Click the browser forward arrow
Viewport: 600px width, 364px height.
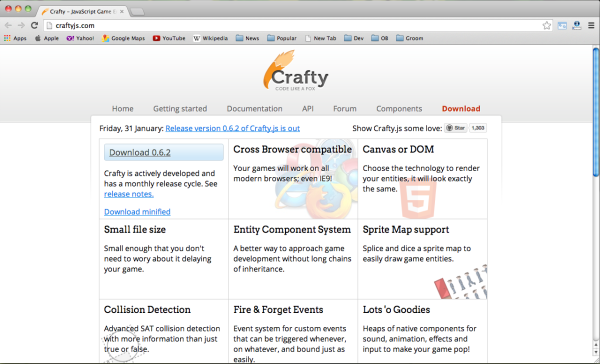point(21,25)
